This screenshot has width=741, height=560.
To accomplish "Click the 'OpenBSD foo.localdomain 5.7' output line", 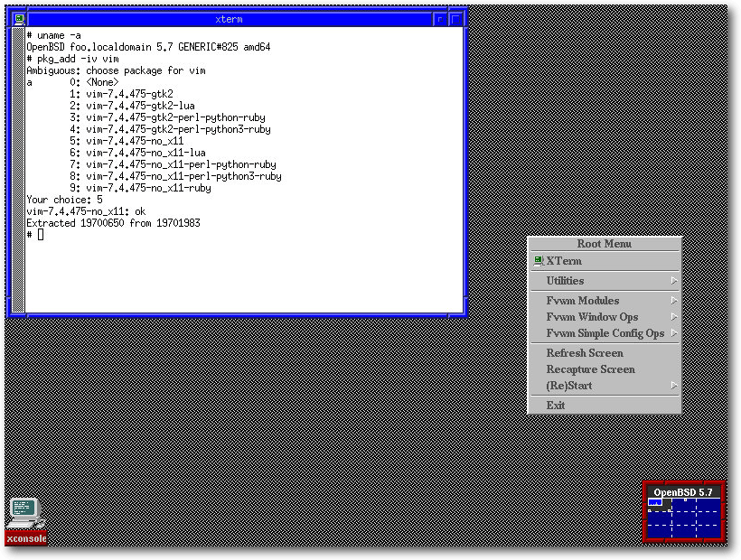I will coord(148,47).
